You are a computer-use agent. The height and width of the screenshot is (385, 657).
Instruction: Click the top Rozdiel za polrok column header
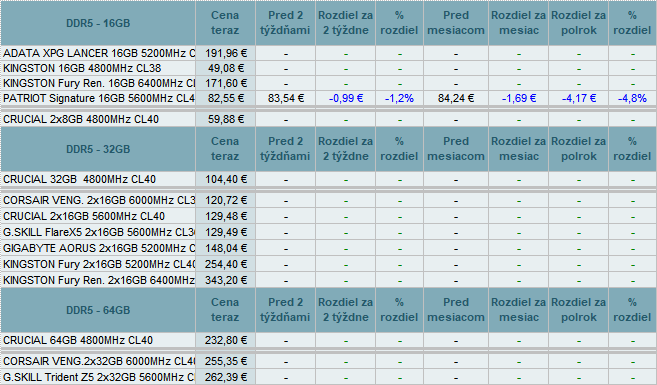click(x=578, y=23)
